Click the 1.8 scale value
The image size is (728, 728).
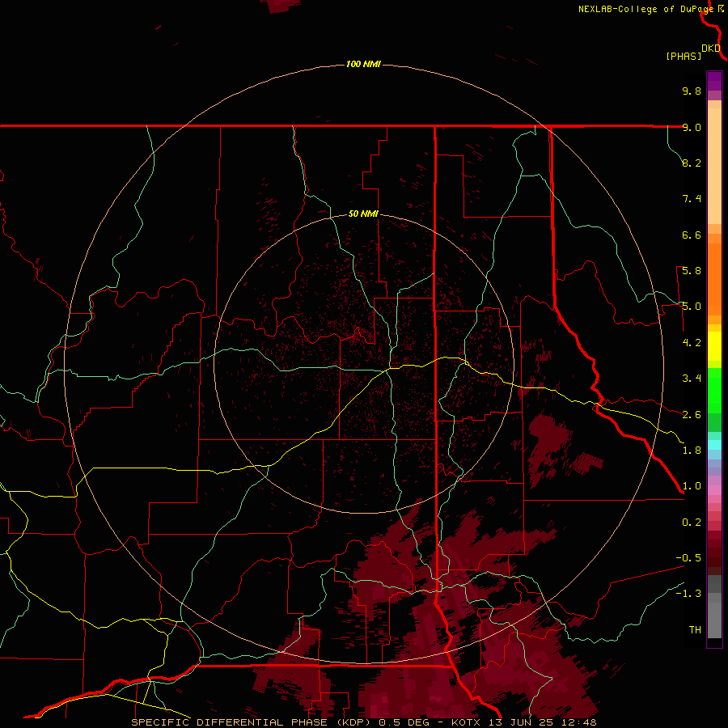point(692,451)
